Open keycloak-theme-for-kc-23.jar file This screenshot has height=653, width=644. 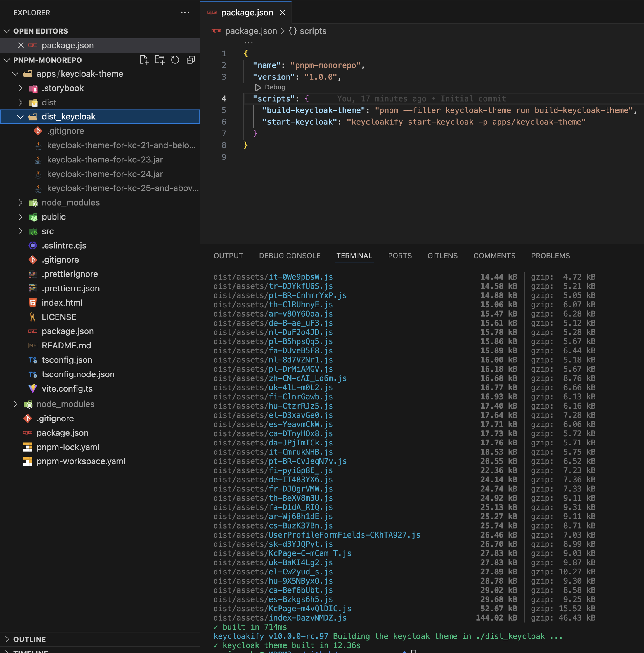point(105,159)
